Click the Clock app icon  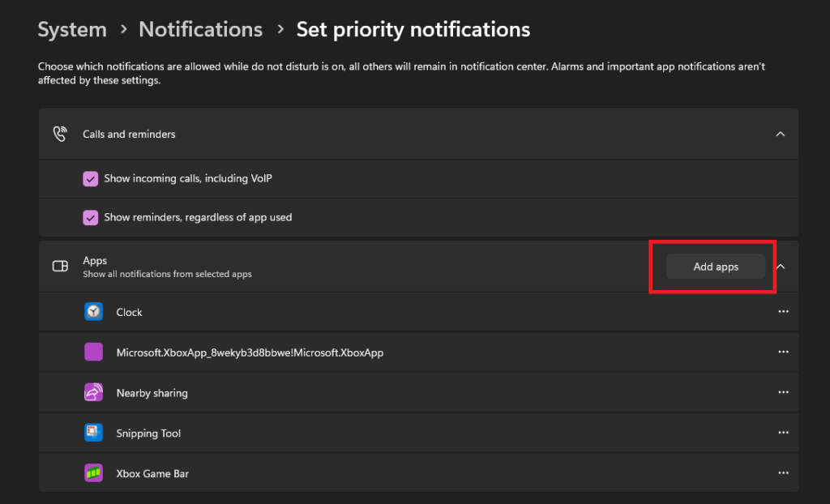click(x=94, y=312)
